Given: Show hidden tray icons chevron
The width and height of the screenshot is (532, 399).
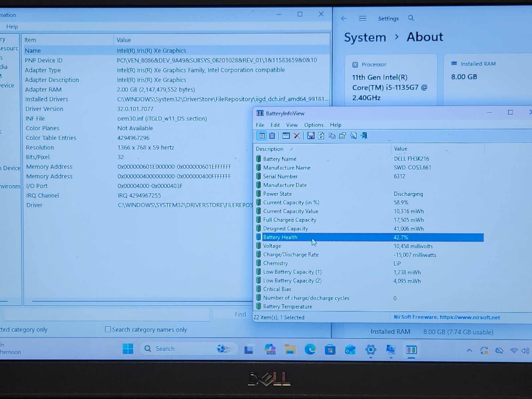Looking at the screenshot, I should pyautogui.click(x=469, y=350).
